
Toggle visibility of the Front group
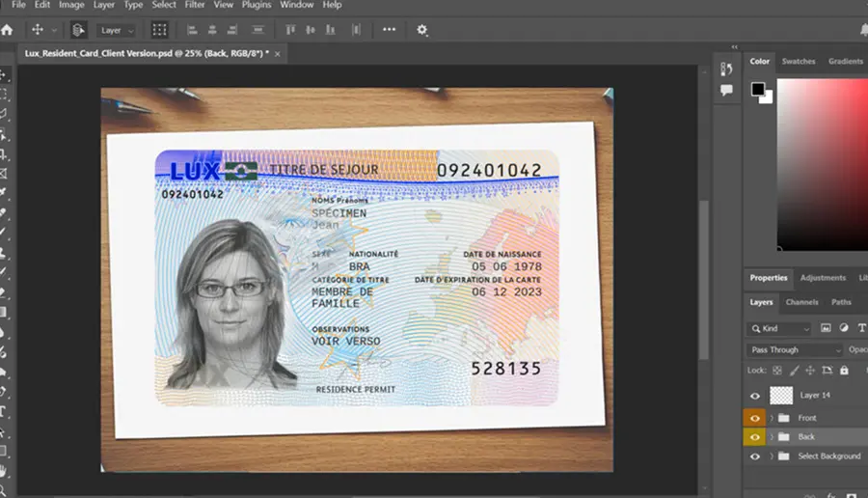[754, 418]
